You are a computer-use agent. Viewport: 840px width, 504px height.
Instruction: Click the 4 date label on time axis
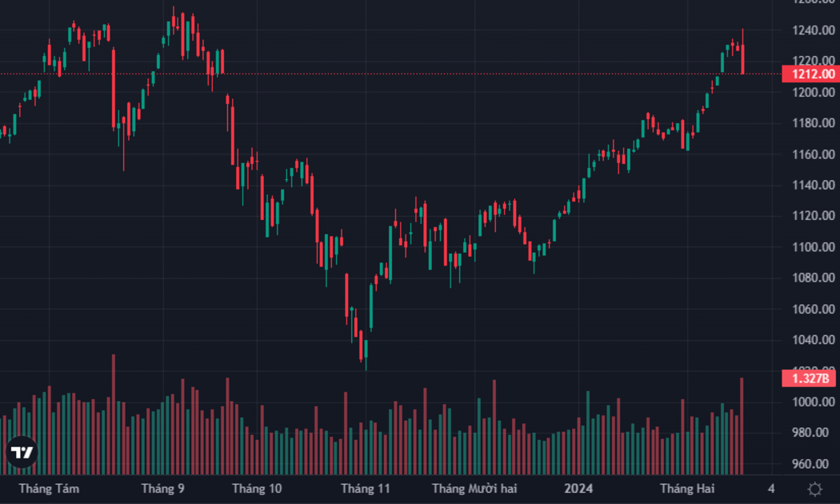(771, 489)
